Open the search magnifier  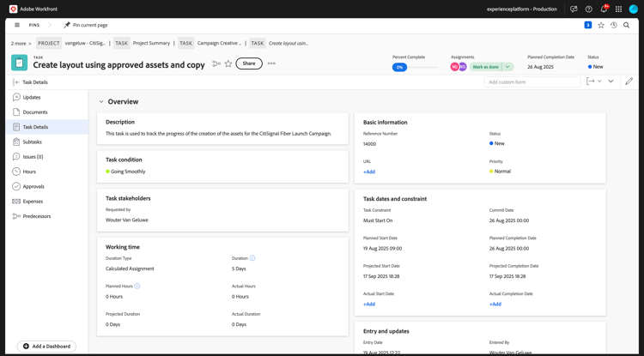click(x=627, y=26)
